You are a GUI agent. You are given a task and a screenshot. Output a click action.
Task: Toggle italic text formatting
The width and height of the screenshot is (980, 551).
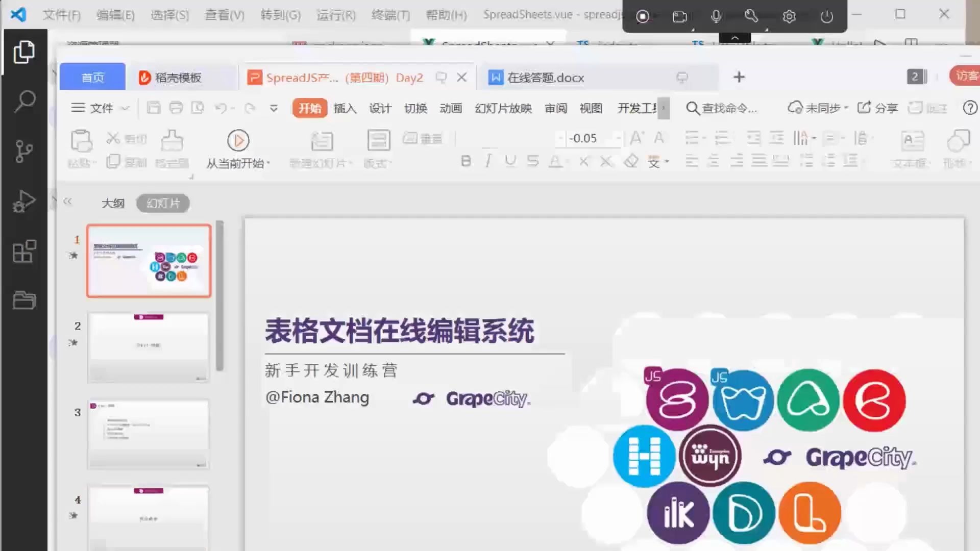[488, 162]
